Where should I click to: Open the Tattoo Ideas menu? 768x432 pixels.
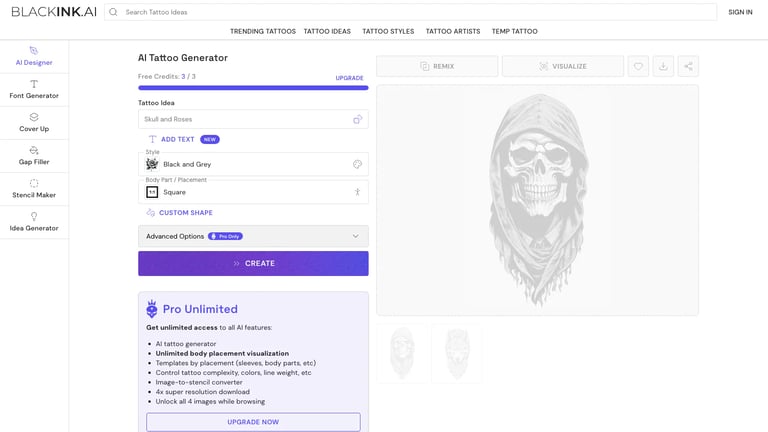[x=327, y=31]
